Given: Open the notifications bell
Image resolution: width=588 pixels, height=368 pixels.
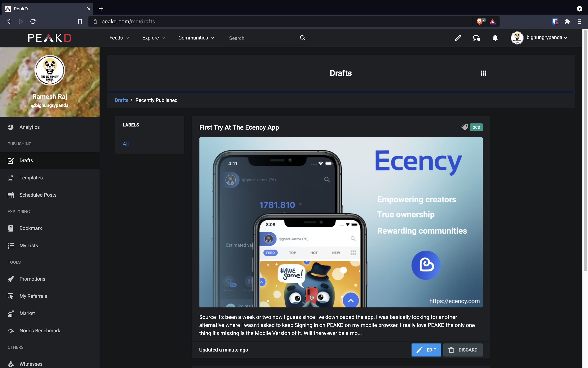Looking at the screenshot, I should pos(495,38).
